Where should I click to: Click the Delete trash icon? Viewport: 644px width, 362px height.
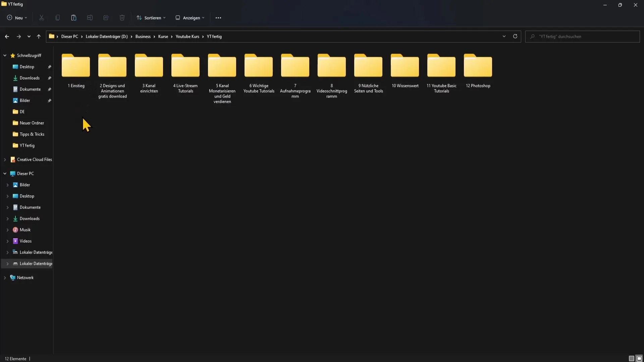click(122, 18)
